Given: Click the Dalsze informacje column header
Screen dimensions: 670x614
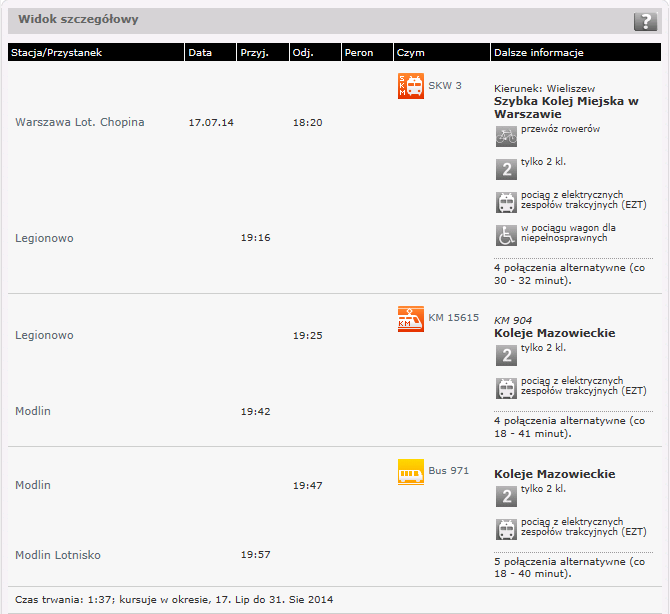Looking at the screenshot, I should pos(576,52).
